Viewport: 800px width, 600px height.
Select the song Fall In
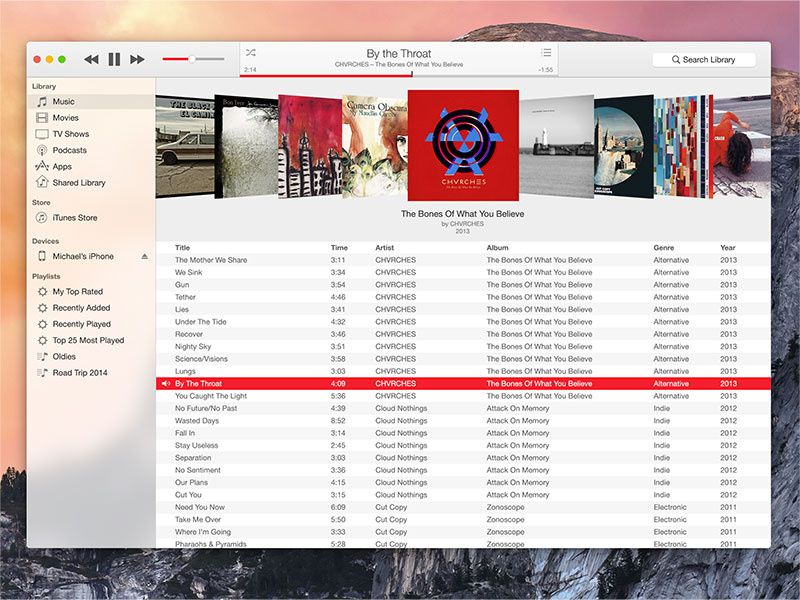pos(463,433)
